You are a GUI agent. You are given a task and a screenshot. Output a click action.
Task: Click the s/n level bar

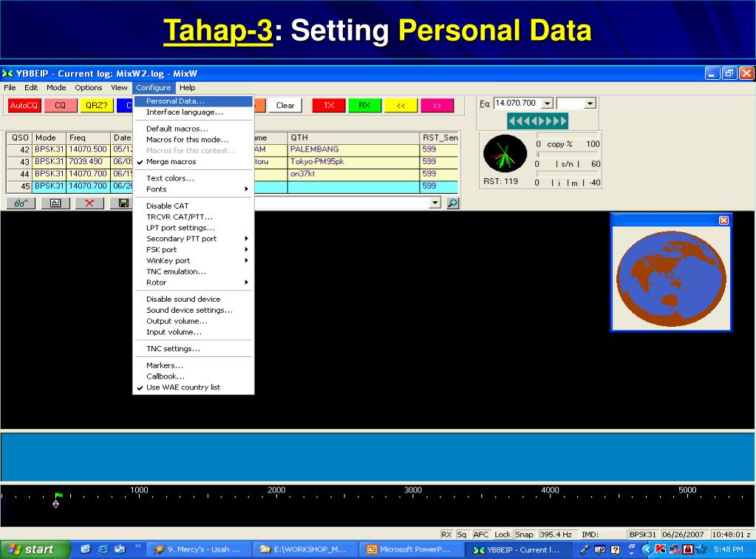coord(568,155)
